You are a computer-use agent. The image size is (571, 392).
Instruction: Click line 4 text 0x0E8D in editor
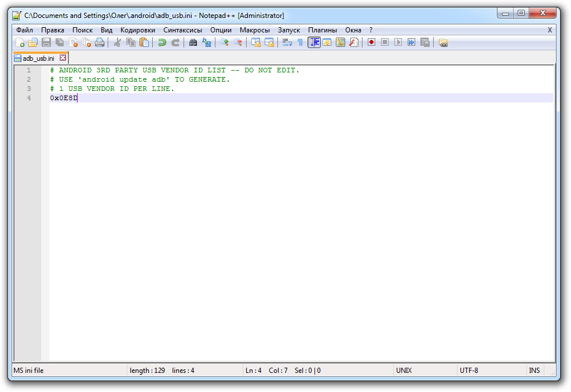(x=64, y=98)
